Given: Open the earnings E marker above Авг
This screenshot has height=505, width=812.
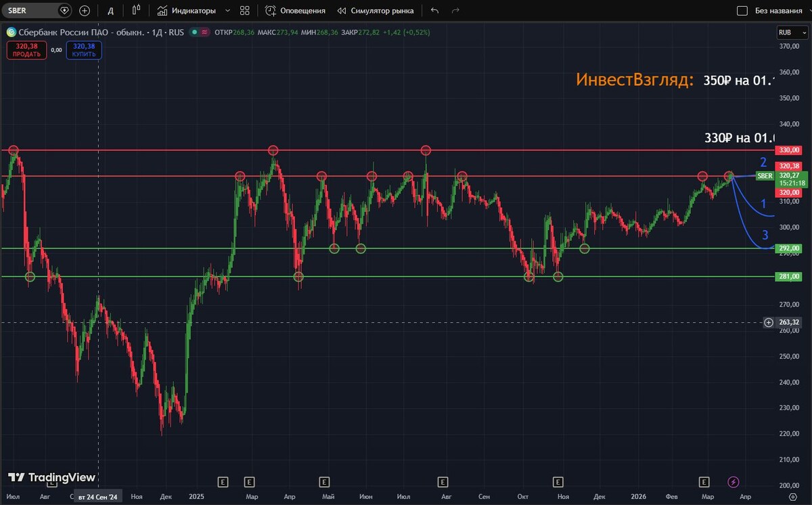Looking at the screenshot, I should click(443, 482).
